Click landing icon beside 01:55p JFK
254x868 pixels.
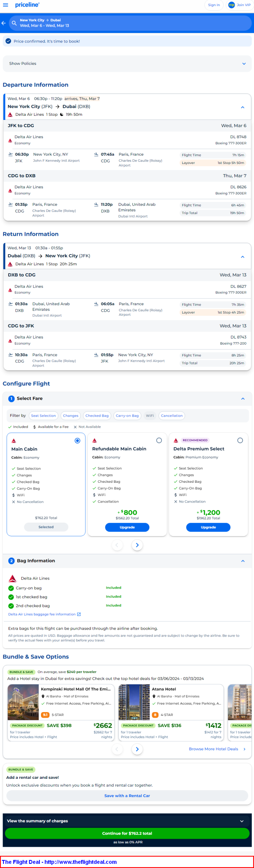coord(96,355)
